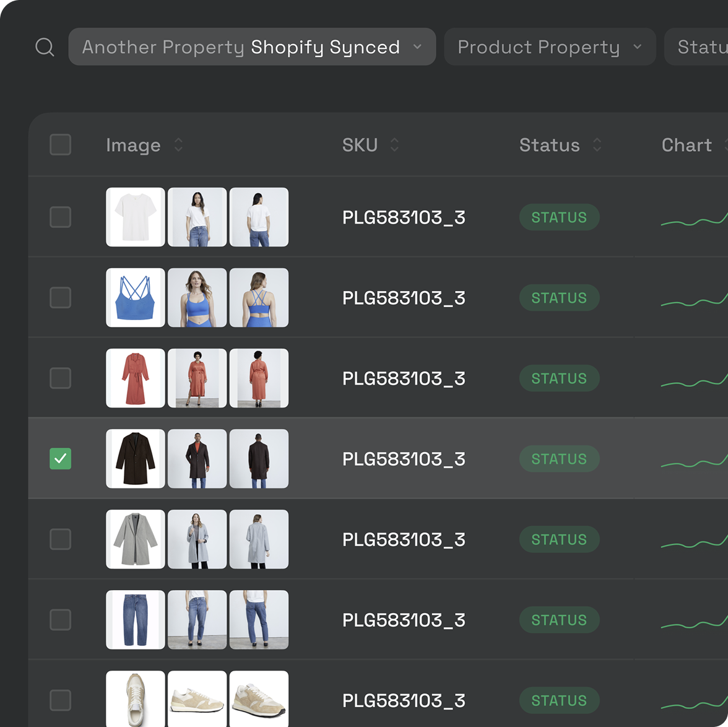This screenshot has height=727, width=728.
Task: Open the blue jeans flat product thumbnail
Action: (x=136, y=620)
